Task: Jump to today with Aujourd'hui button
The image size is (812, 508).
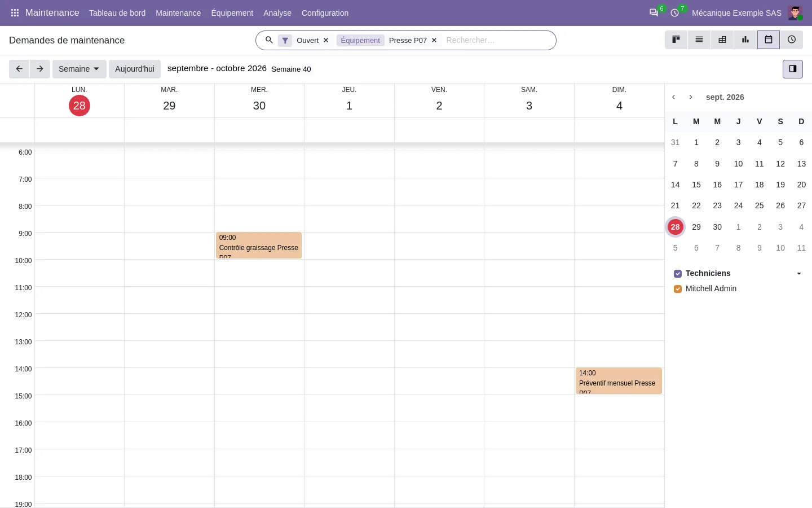Action: click(x=135, y=69)
